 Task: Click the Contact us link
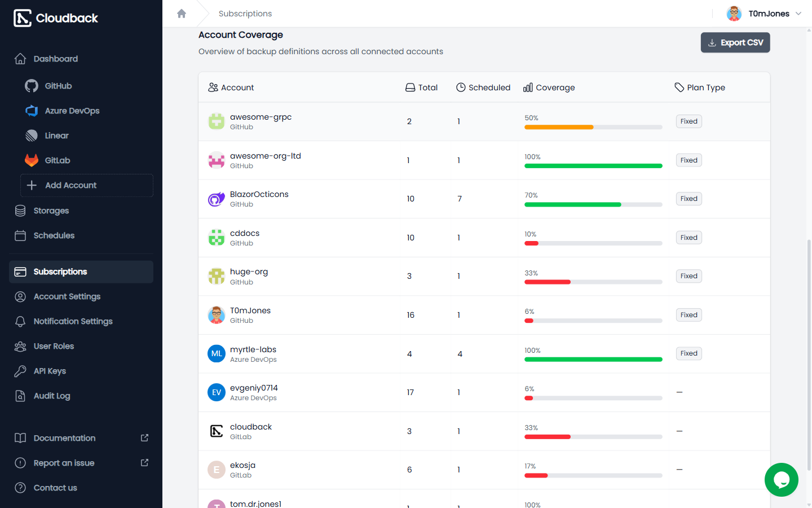tap(81, 488)
